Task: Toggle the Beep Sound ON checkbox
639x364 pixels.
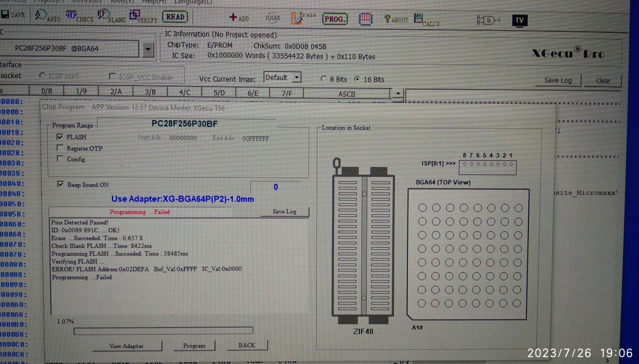Action: [x=61, y=184]
